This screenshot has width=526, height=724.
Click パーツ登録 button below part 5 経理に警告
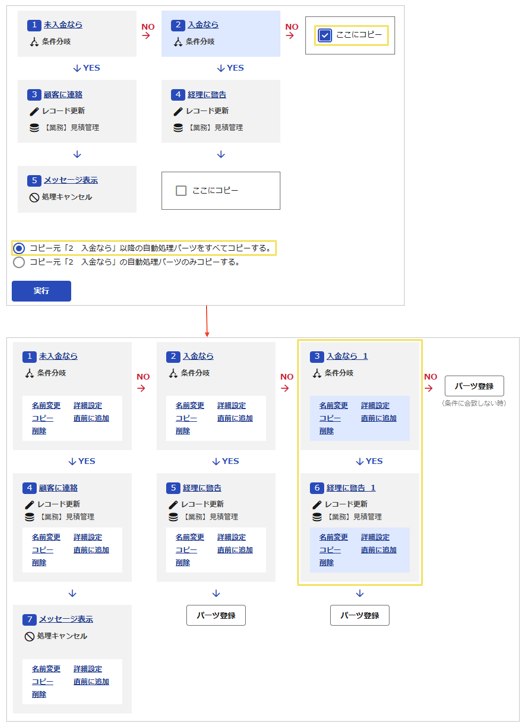click(x=216, y=615)
